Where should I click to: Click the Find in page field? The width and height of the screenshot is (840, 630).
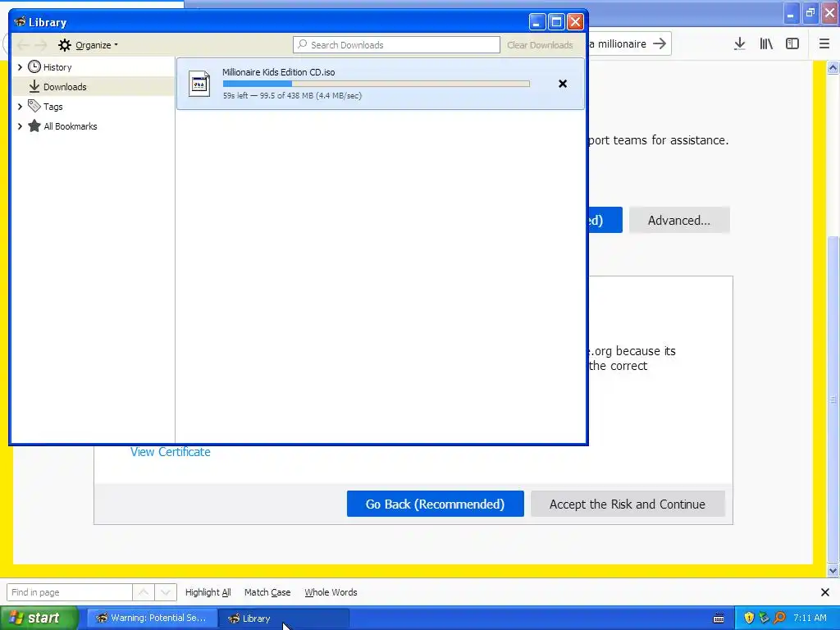tap(69, 592)
